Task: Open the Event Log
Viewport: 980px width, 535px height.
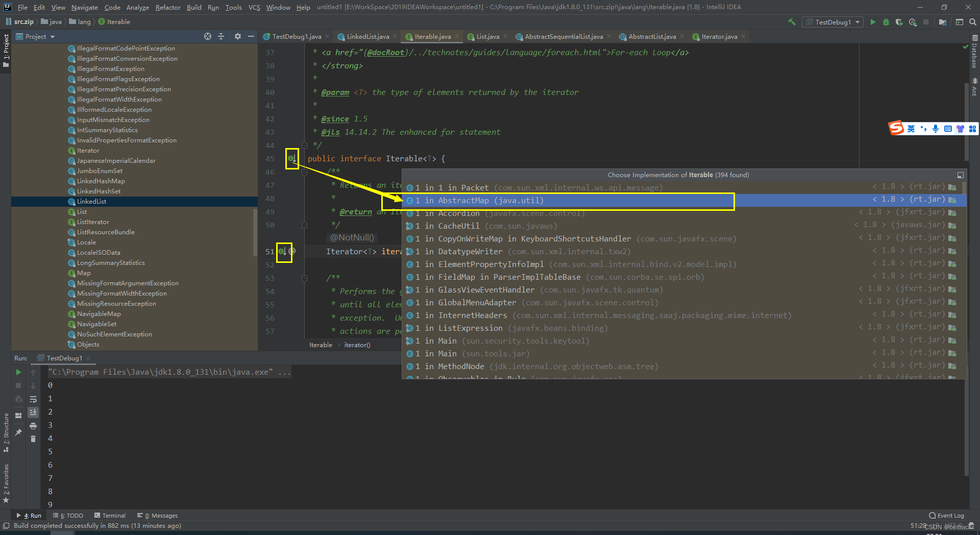Action: pyautogui.click(x=947, y=516)
